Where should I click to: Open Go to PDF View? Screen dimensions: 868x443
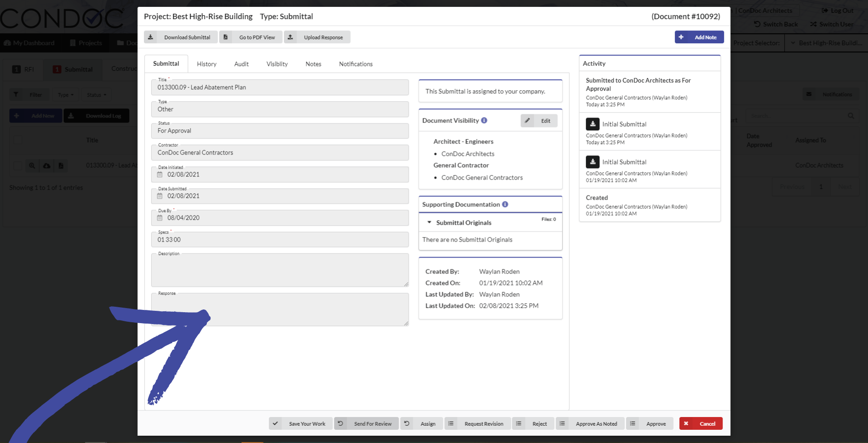[x=251, y=37]
